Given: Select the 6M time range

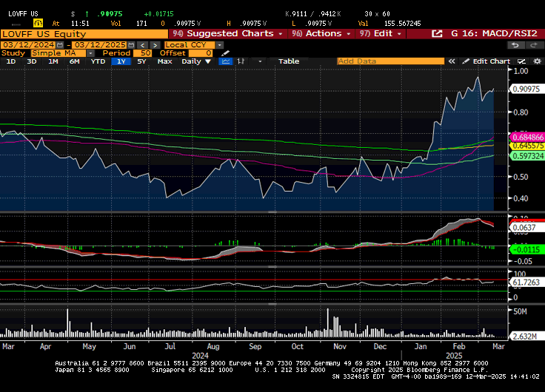Looking at the screenshot, I should [x=74, y=61].
